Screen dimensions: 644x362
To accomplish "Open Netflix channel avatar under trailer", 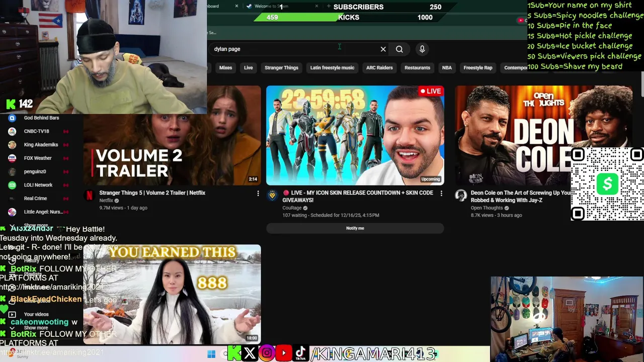I will [x=89, y=196].
